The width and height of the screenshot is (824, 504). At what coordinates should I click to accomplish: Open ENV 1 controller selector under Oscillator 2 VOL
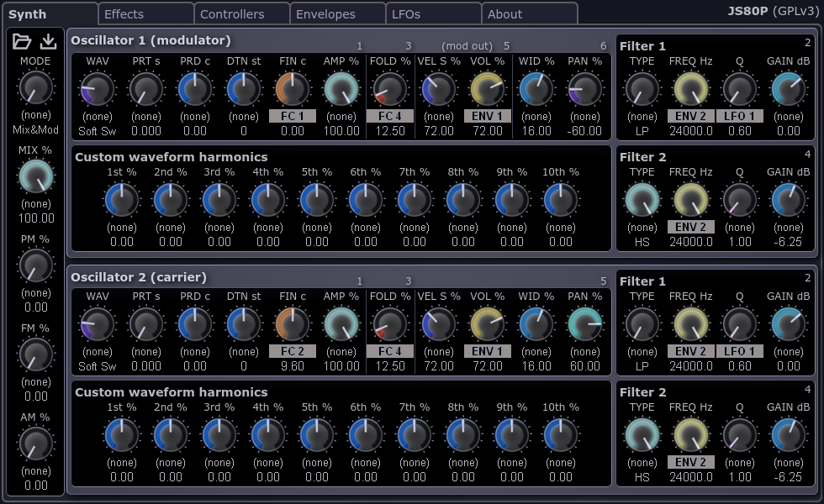[x=487, y=351]
